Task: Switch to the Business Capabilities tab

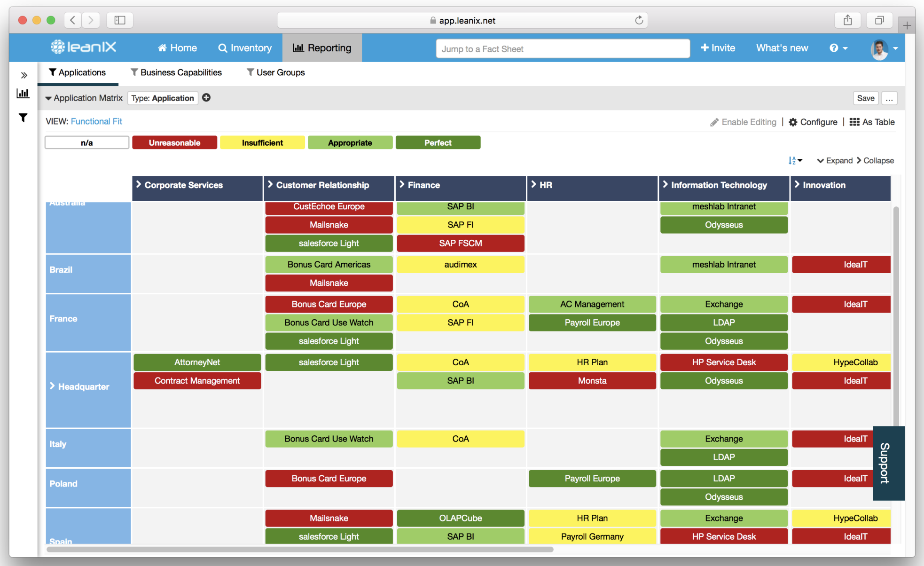Action: pyautogui.click(x=176, y=72)
